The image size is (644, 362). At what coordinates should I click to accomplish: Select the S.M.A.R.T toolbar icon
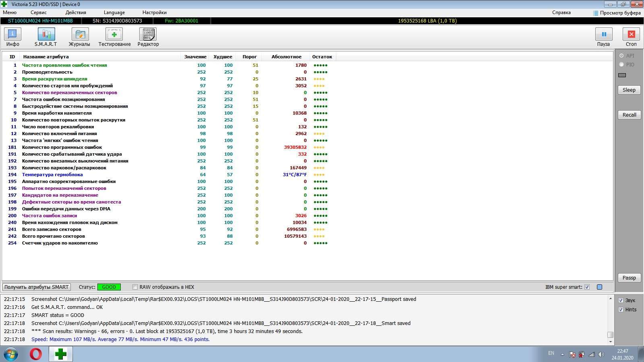pyautogui.click(x=46, y=35)
